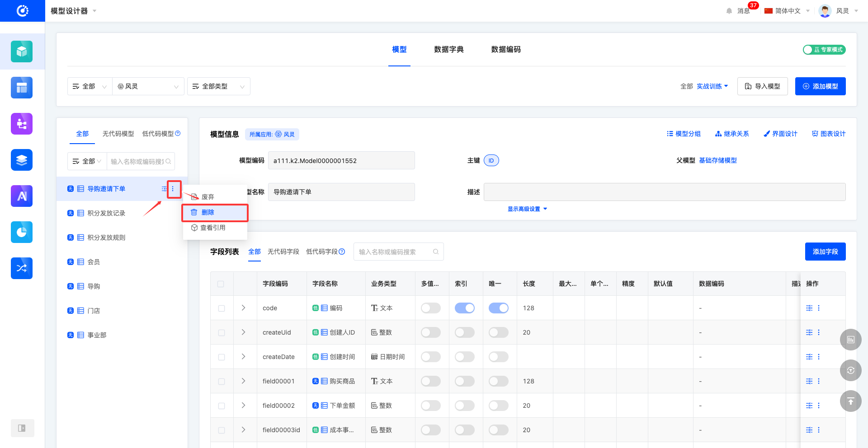Open the blue layout module in sidebar
Image resolution: width=868 pixels, height=448 pixels.
click(x=22, y=88)
